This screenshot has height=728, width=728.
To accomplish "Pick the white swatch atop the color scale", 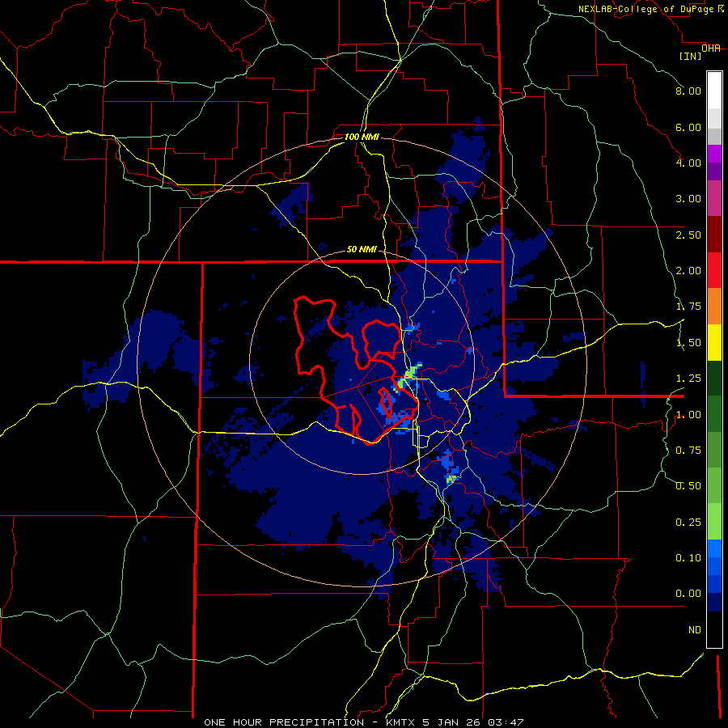I will [714, 91].
